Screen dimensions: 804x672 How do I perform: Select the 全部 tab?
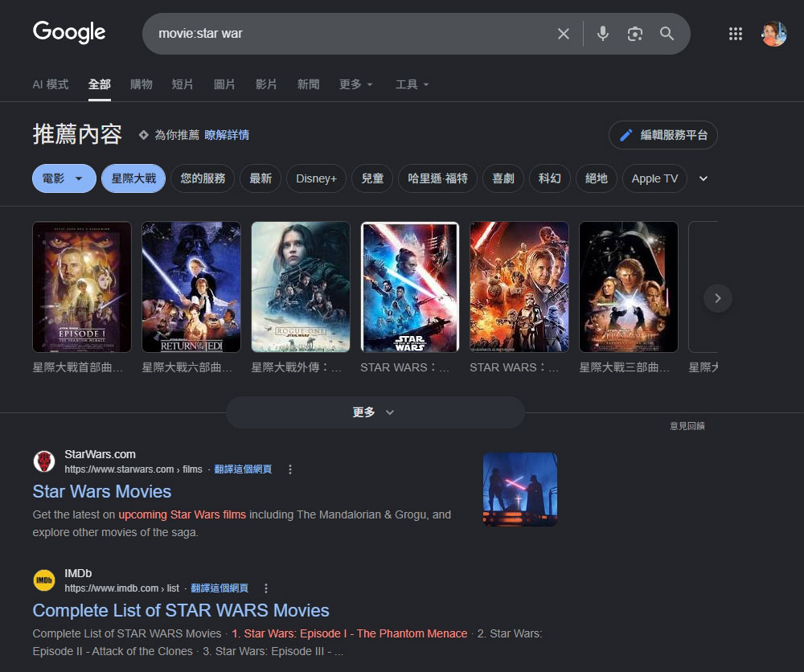click(100, 84)
